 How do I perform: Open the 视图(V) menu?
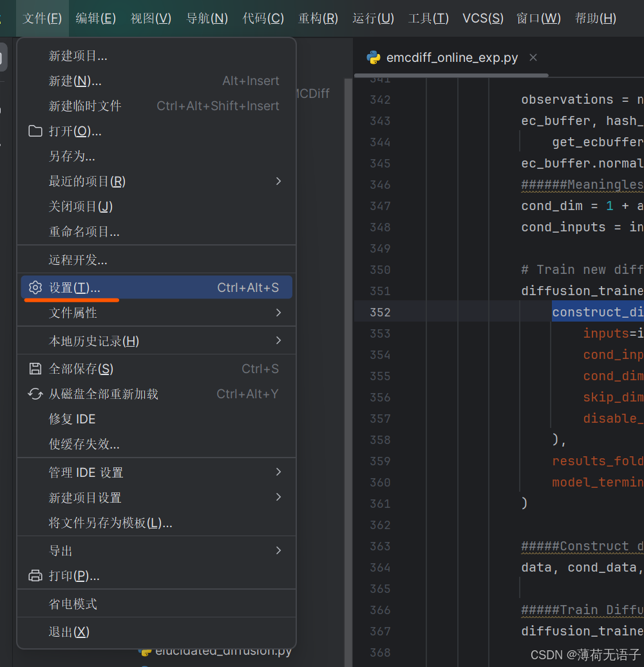[x=151, y=18]
